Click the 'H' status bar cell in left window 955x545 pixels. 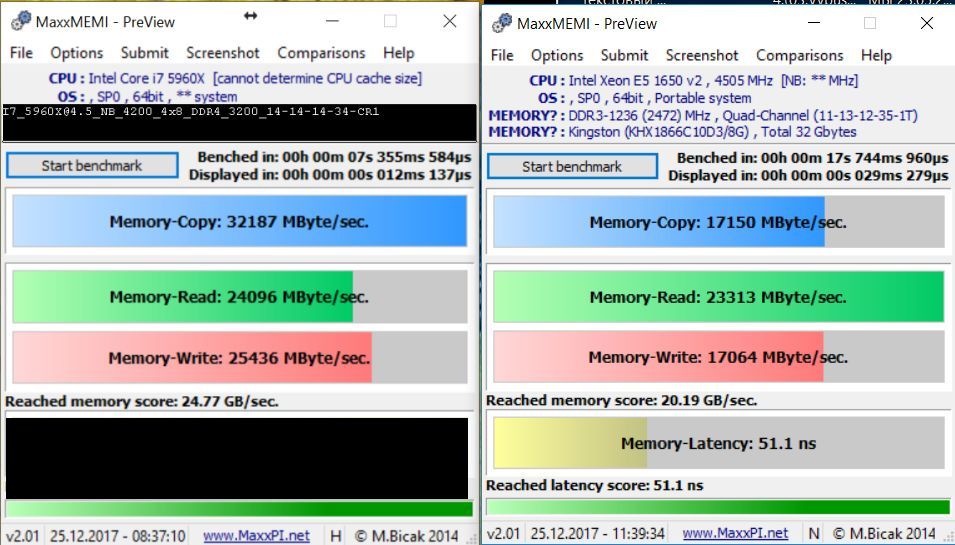336,536
